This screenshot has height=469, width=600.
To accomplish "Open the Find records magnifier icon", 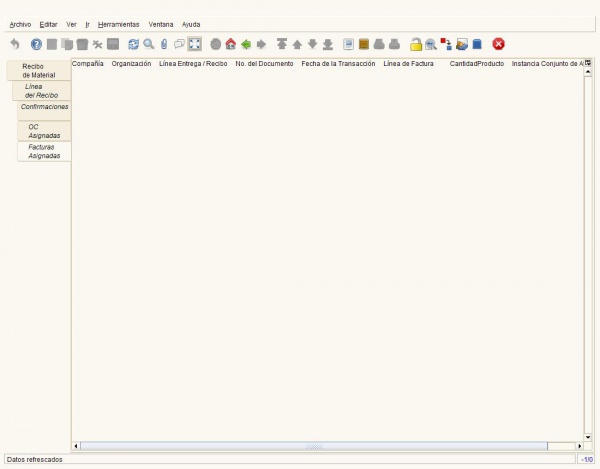I will point(148,44).
